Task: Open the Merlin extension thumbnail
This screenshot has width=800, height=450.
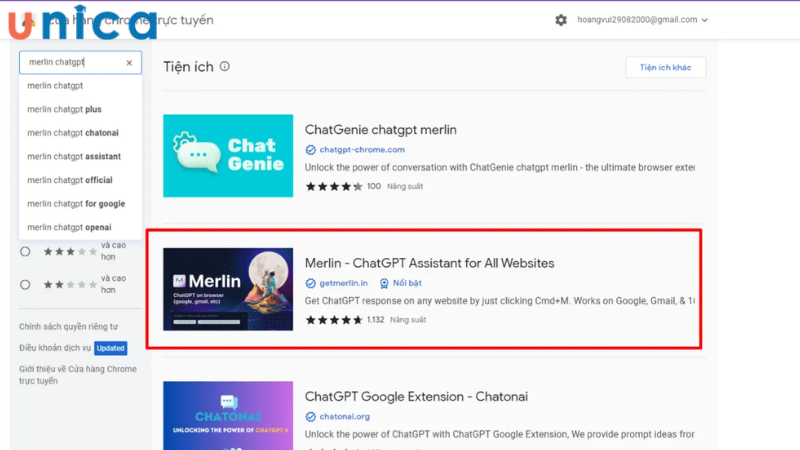Action: click(x=228, y=289)
